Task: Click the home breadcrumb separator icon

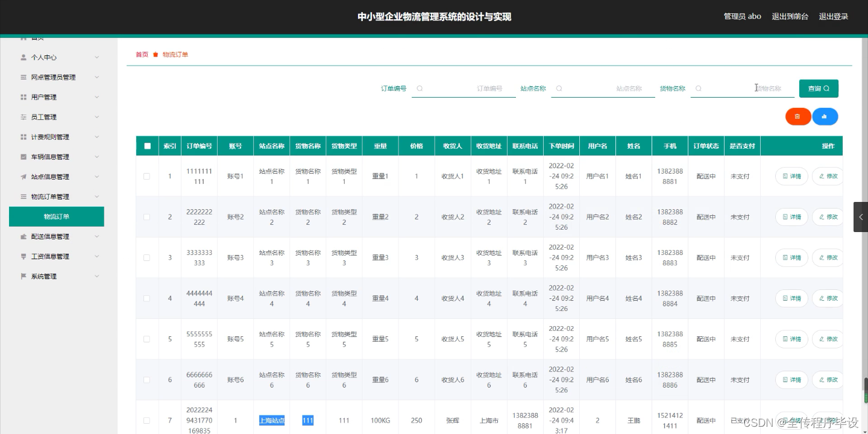Action: tap(156, 54)
